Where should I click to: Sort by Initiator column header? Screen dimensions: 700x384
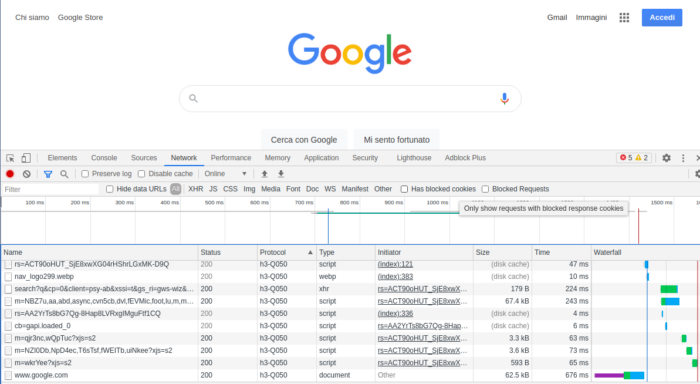(x=424, y=252)
